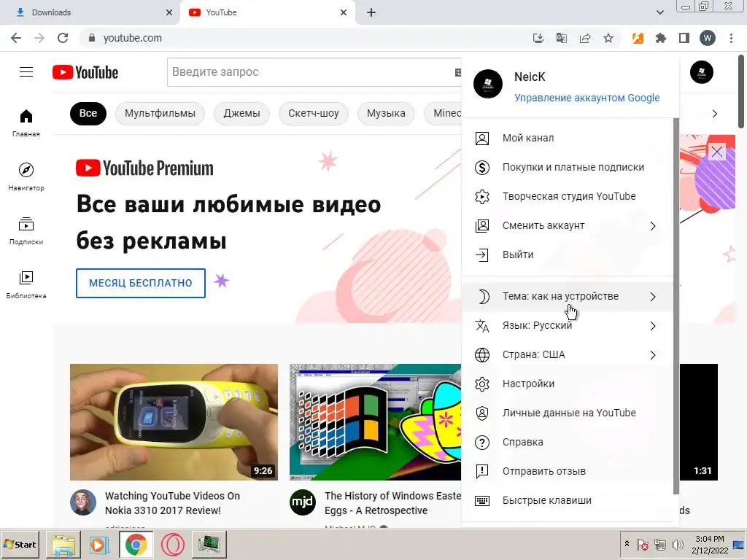Click the Введите запрос search field
This screenshot has height=560, width=747.
[x=312, y=72]
